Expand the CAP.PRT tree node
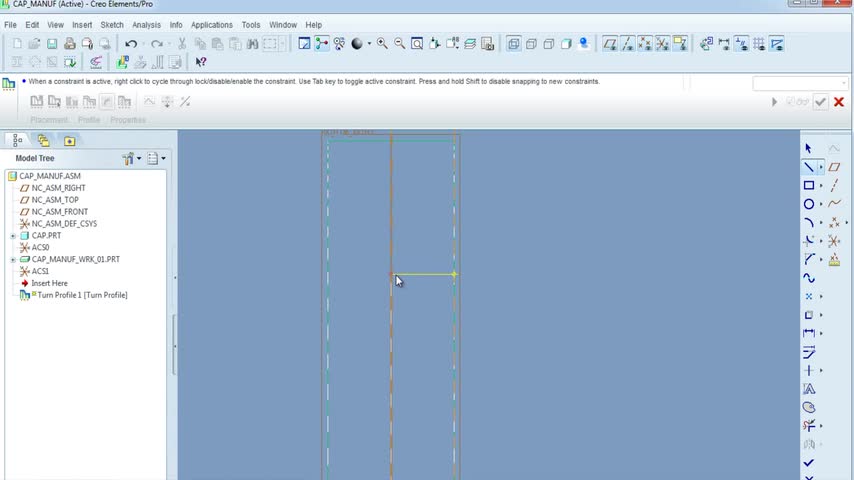The image size is (854, 480). pyautogui.click(x=13, y=236)
